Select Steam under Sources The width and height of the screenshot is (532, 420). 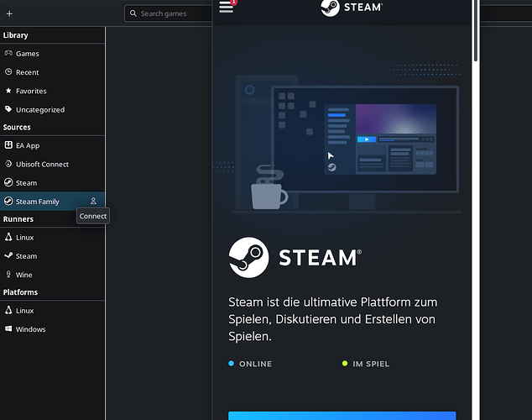coord(52,183)
